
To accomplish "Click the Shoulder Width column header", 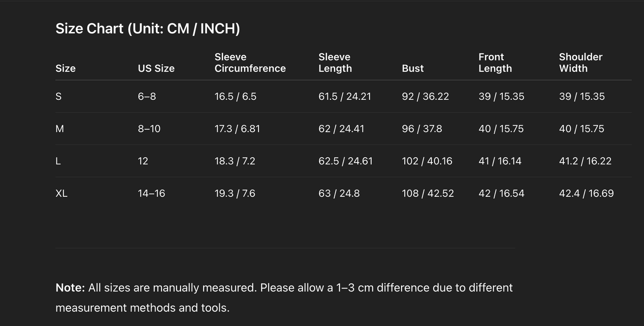I will 581,63.
